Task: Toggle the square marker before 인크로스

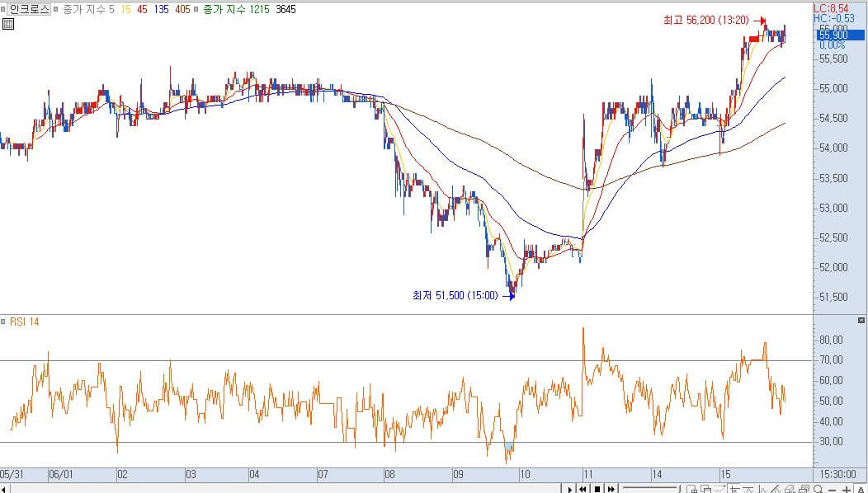Action: (3, 9)
